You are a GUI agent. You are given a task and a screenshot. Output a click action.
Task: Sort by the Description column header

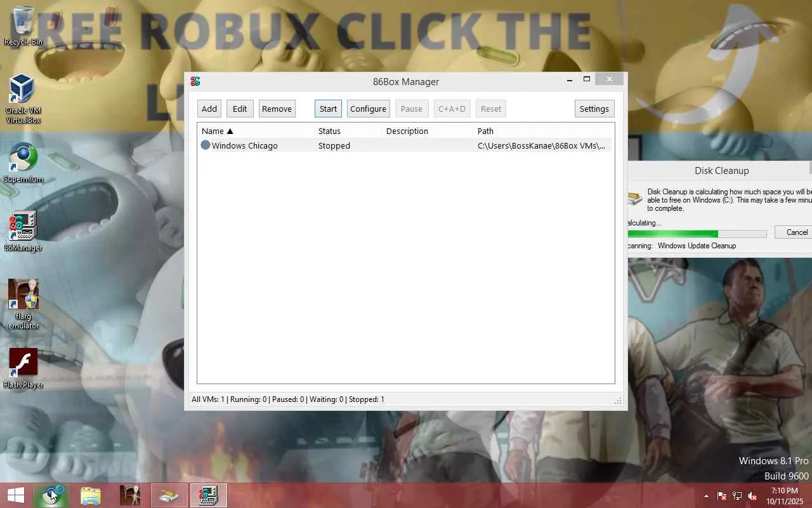[x=428, y=131]
